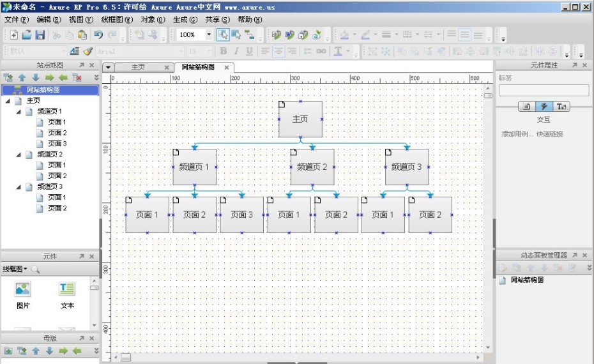Click the format painter brush icon

pos(88,51)
